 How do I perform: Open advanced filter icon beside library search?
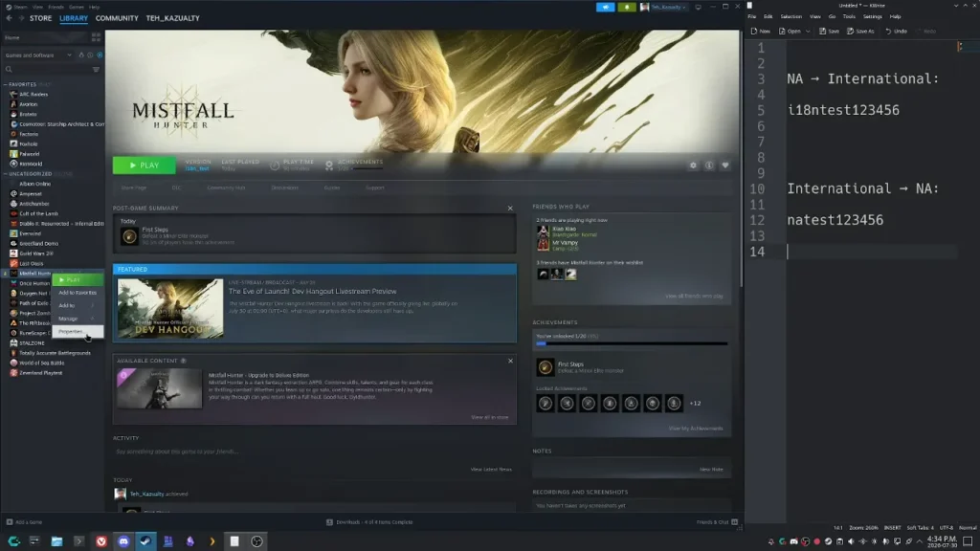tap(97, 69)
